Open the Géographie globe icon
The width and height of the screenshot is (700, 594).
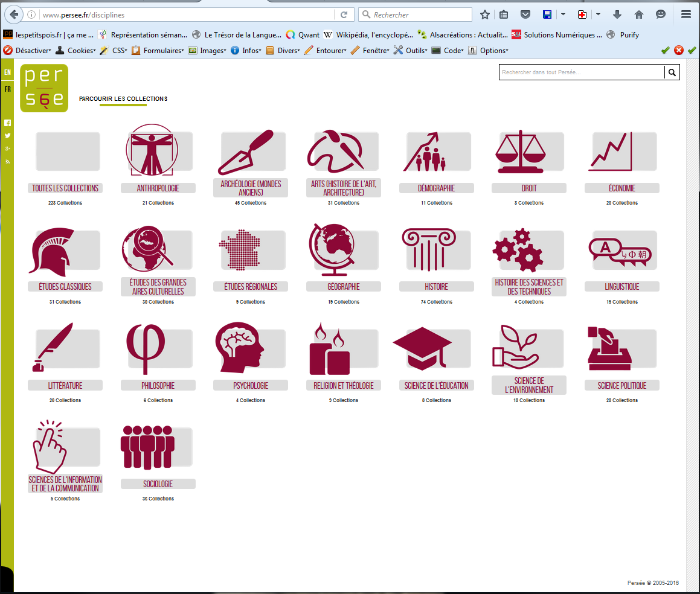pyautogui.click(x=332, y=250)
